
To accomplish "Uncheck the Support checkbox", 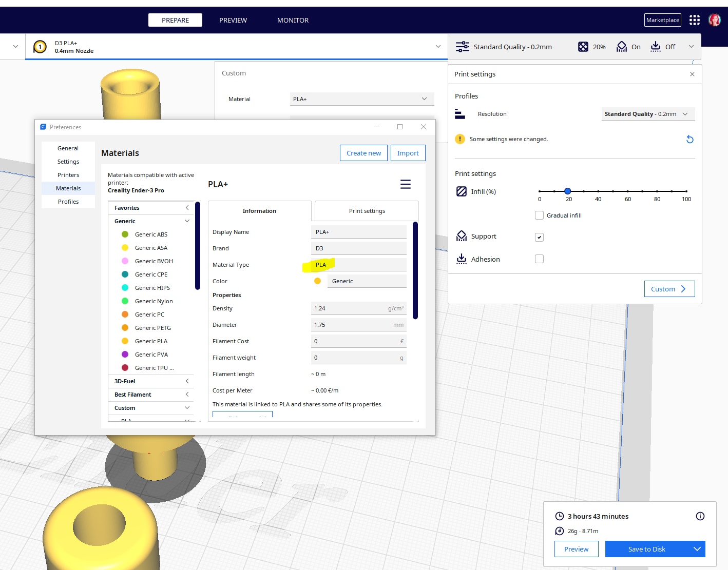I will point(539,237).
